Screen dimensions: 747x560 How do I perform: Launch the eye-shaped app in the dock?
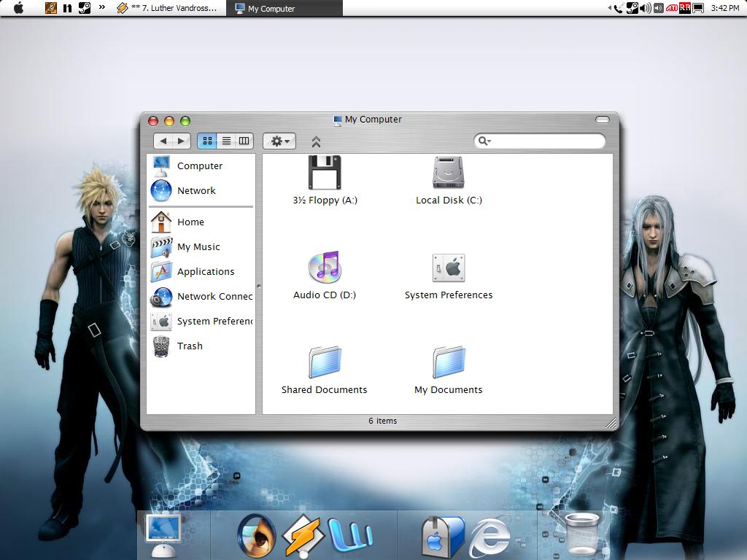pyautogui.click(x=256, y=535)
